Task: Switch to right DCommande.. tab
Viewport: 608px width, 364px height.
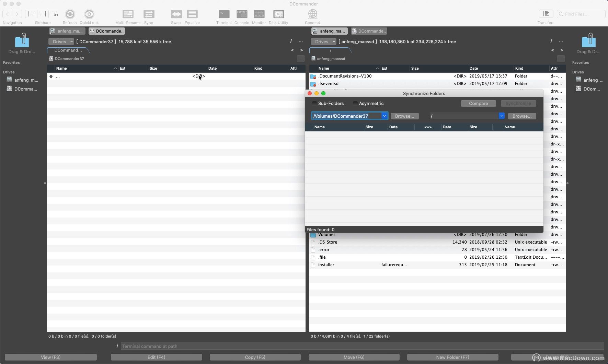Action: 369,31
